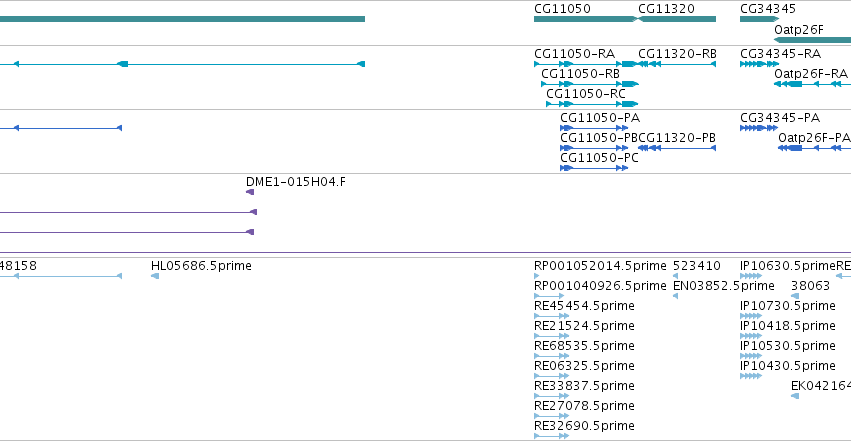Click the CG11050-RB transcript glyph
This screenshot has height=441, width=851.
tap(590, 84)
